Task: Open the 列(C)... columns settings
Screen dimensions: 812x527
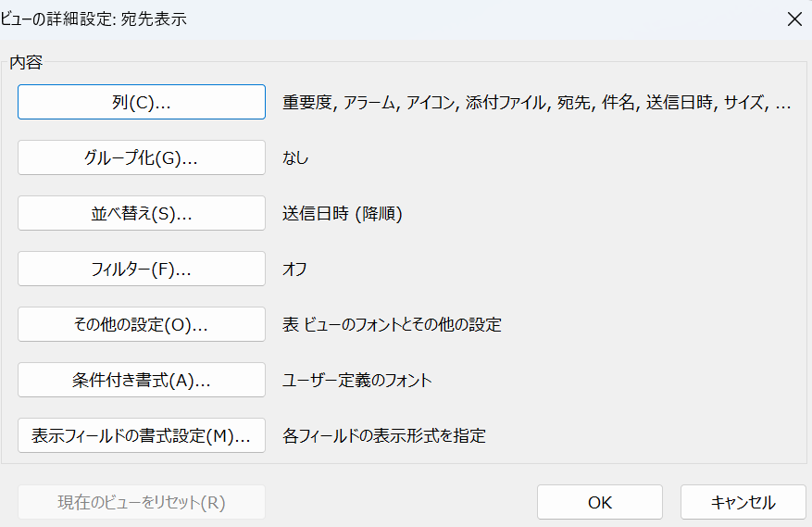Action: [142, 102]
